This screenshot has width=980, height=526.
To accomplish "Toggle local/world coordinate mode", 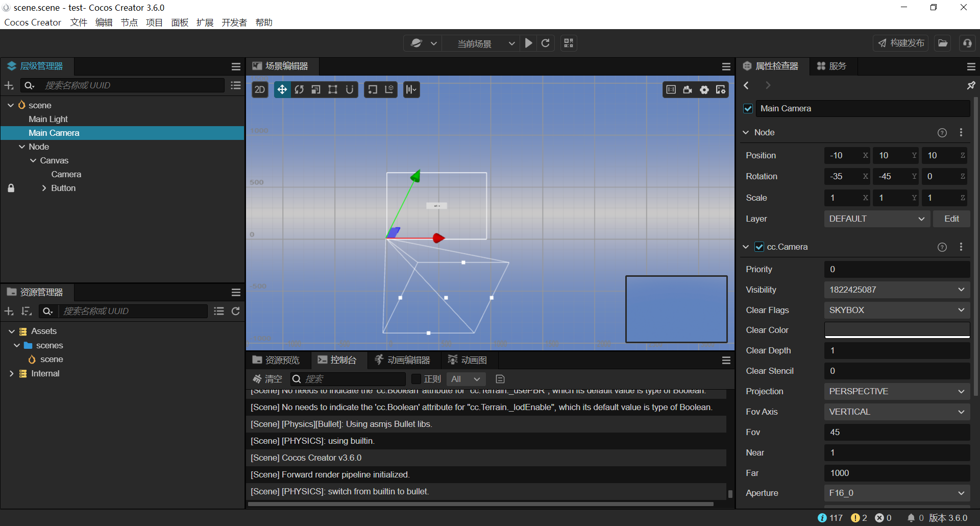I will pos(389,90).
